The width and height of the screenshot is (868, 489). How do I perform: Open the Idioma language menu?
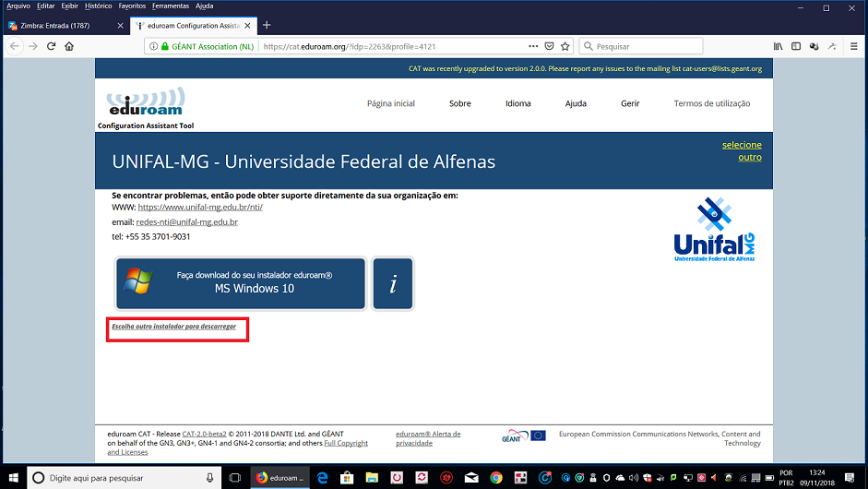coord(518,103)
